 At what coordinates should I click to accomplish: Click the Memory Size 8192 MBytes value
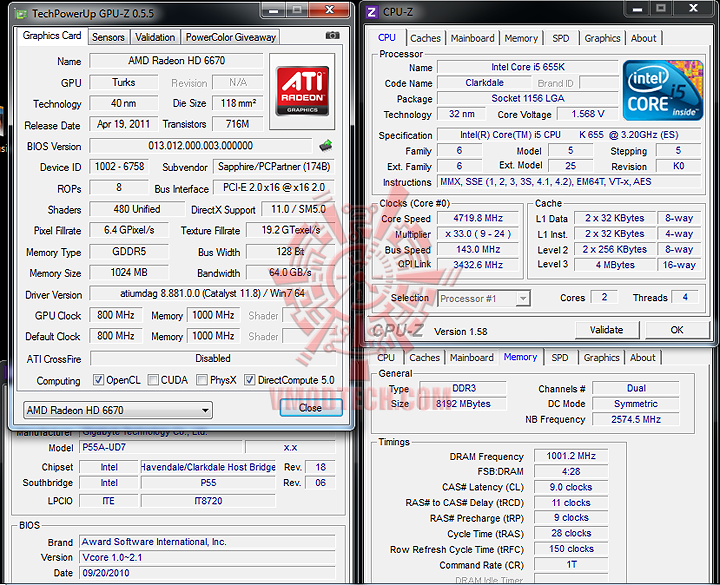463,404
